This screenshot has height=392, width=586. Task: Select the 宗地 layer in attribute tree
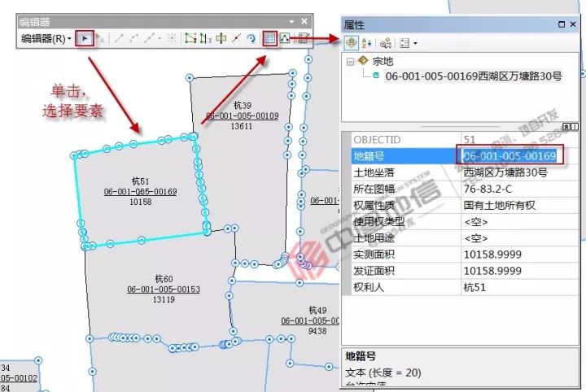[383, 61]
